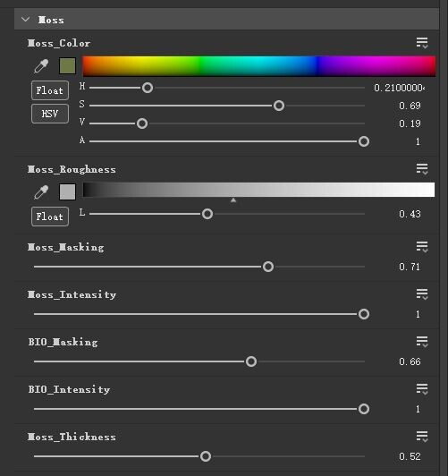The width and height of the screenshot is (448, 476).
Task: Collapse the Moss section chevron
Action: [25, 20]
